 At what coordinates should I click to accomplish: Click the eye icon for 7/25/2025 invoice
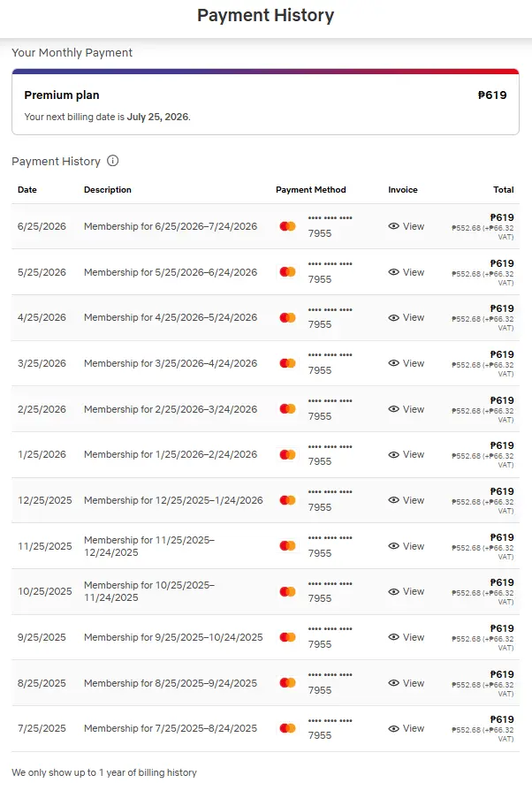click(x=393, y=729)
